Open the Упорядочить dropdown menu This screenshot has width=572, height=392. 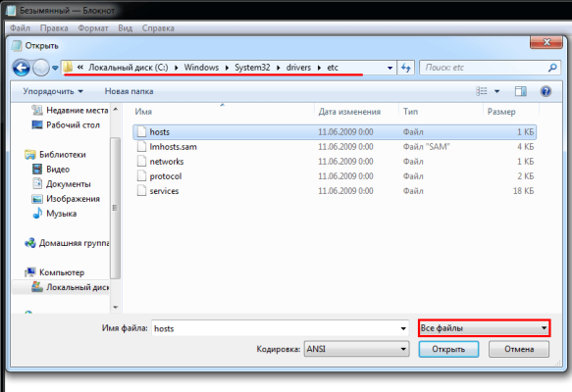tap(53, 91)
